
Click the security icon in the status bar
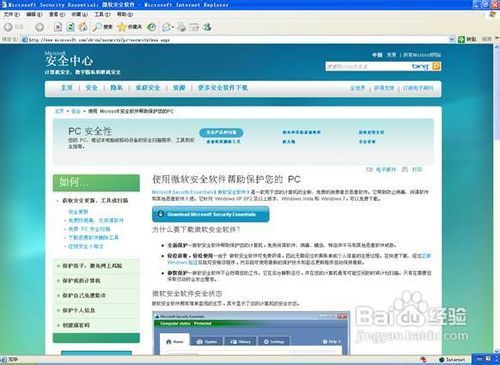click(x=424, y=359)
